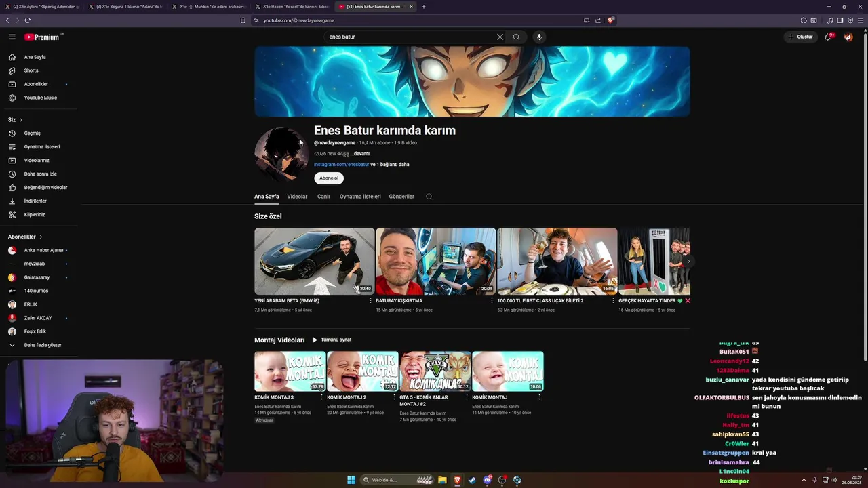This screenshot has height=488, width=868.
Task: Switch to the Videolar tab
Action: 297,197
